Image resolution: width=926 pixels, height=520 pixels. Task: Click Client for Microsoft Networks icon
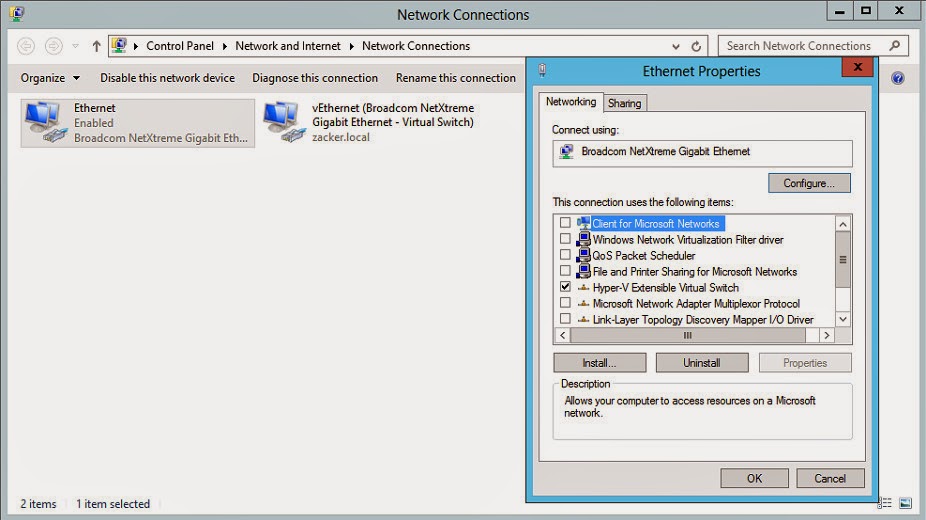[x=583, y=223]
